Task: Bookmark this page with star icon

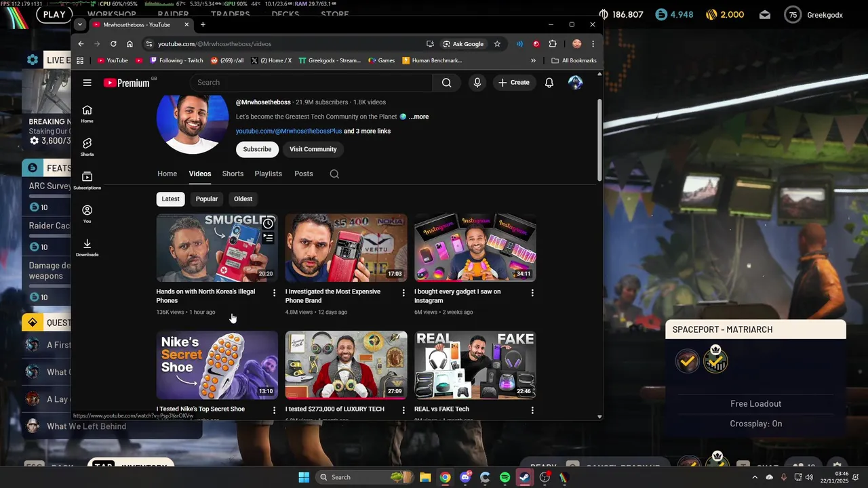Action: click(x=497, y=44)
